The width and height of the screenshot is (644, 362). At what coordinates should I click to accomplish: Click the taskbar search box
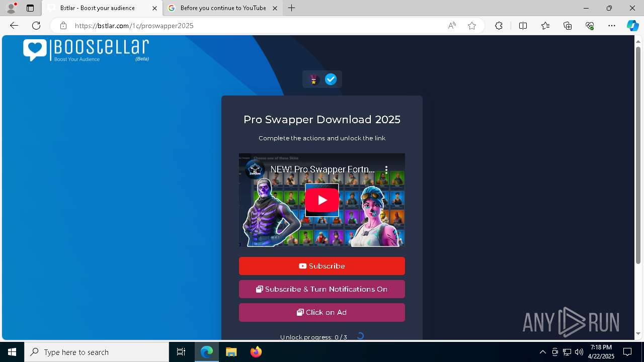tap(97, 352)
